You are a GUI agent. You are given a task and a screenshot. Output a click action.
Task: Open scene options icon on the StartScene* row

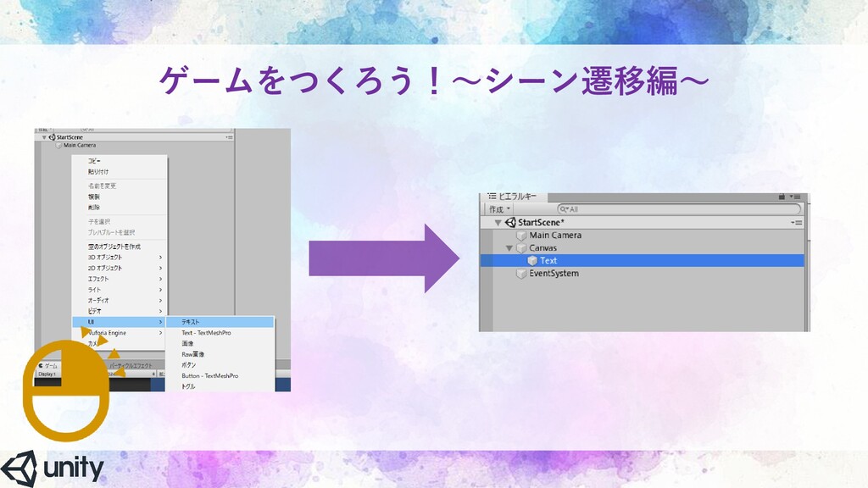pos(797,223)
